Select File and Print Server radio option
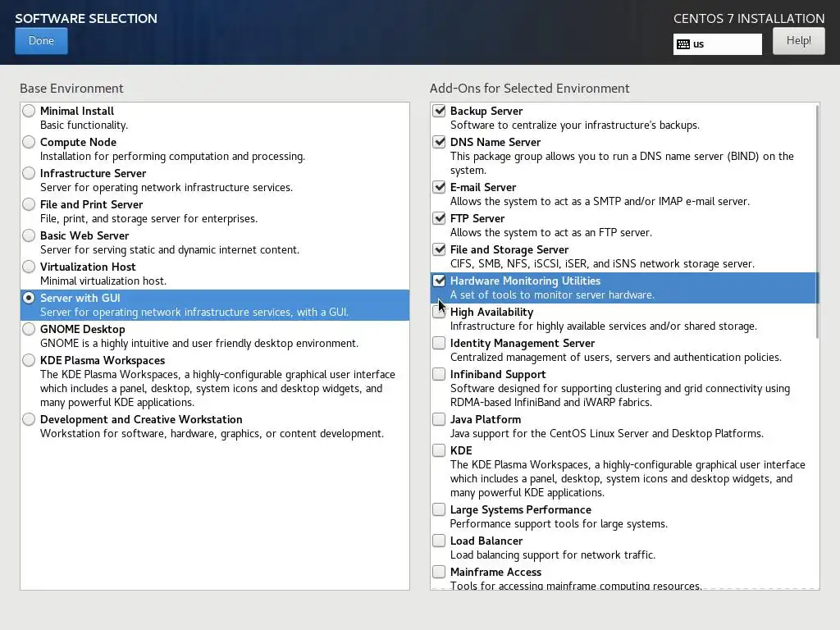The height and width of the screenshot is (630, 840). 29,204
